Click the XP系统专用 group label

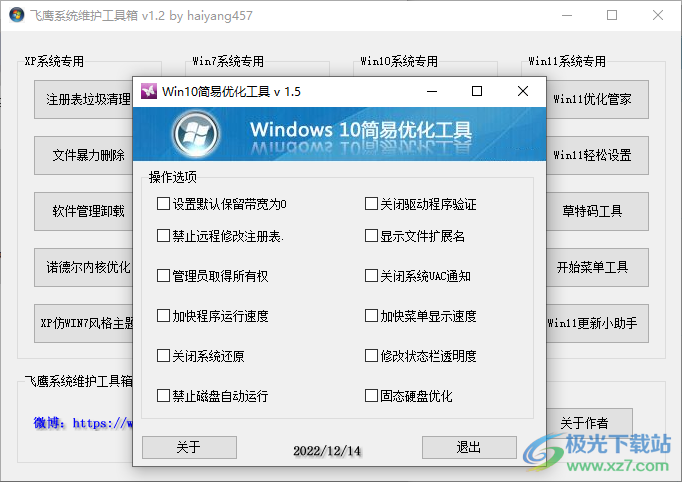[54, 61]
